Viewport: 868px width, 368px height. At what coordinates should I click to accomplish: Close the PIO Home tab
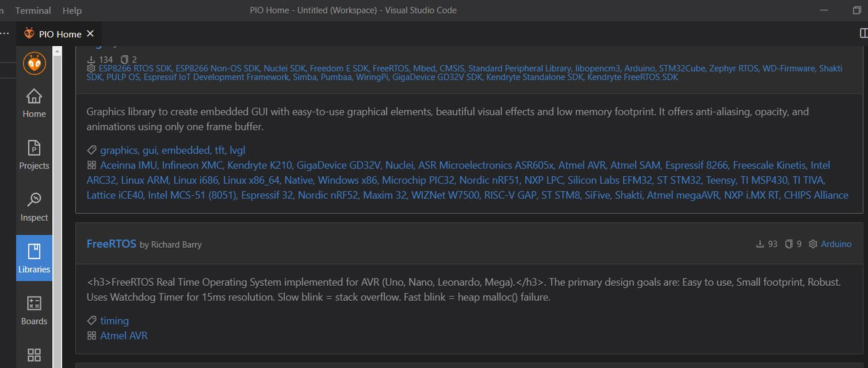click(x=90, y=33)
